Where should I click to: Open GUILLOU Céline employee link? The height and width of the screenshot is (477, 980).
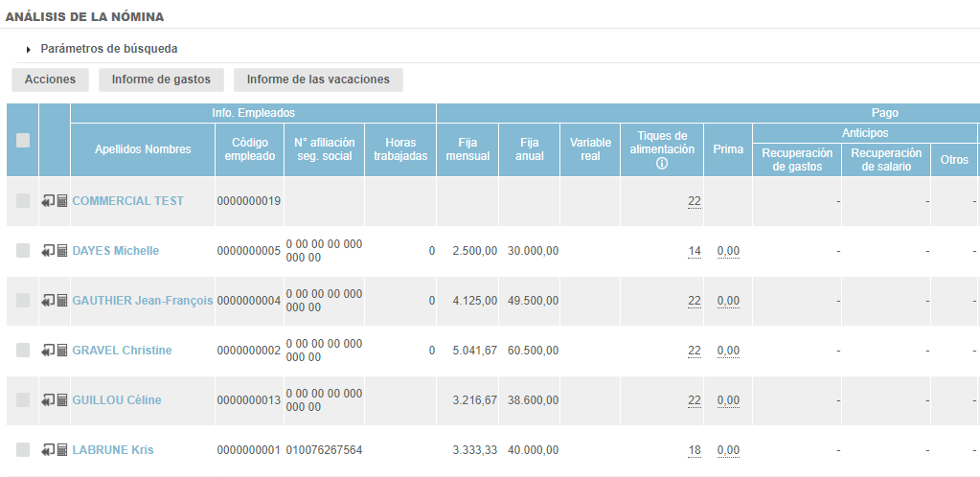[x=117, y=400]
